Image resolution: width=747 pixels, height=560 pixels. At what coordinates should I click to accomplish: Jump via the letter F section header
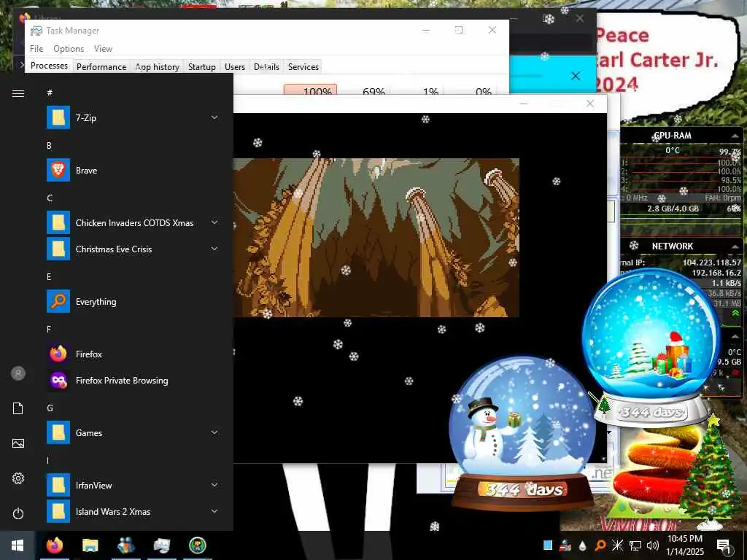[x=49, y=330]
